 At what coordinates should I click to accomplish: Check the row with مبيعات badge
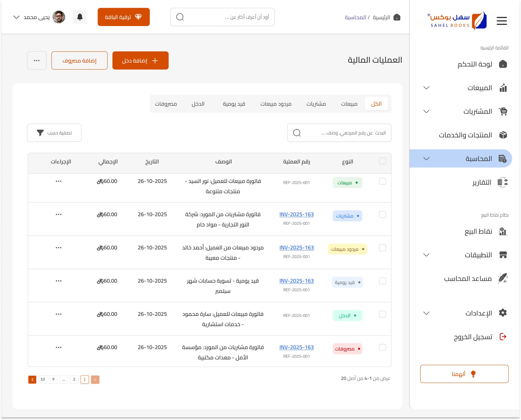[382, 181]
